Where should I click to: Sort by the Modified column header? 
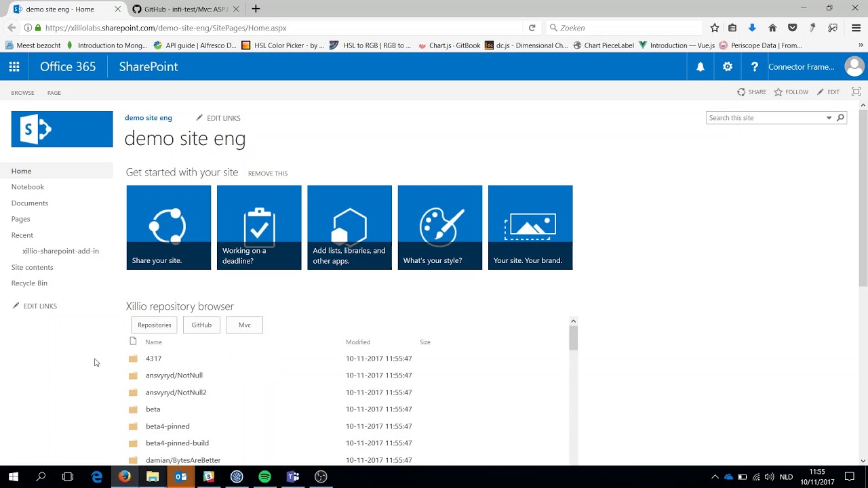(358, 342)
